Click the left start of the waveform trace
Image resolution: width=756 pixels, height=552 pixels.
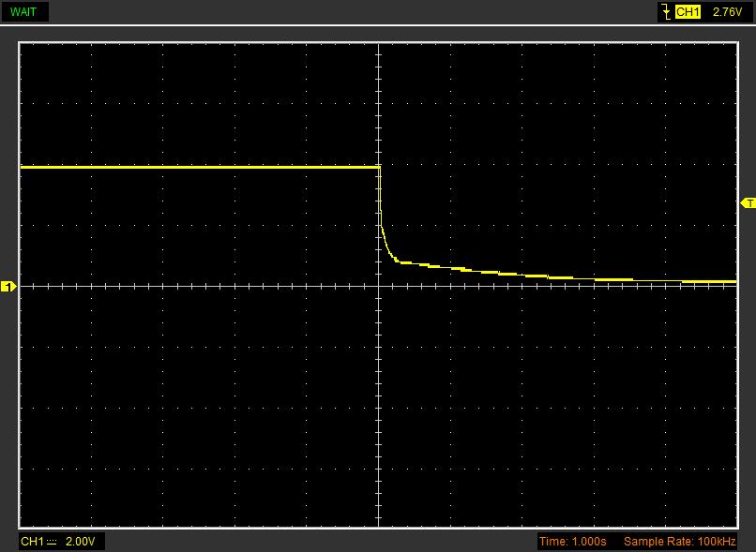(x=23, y=167)
